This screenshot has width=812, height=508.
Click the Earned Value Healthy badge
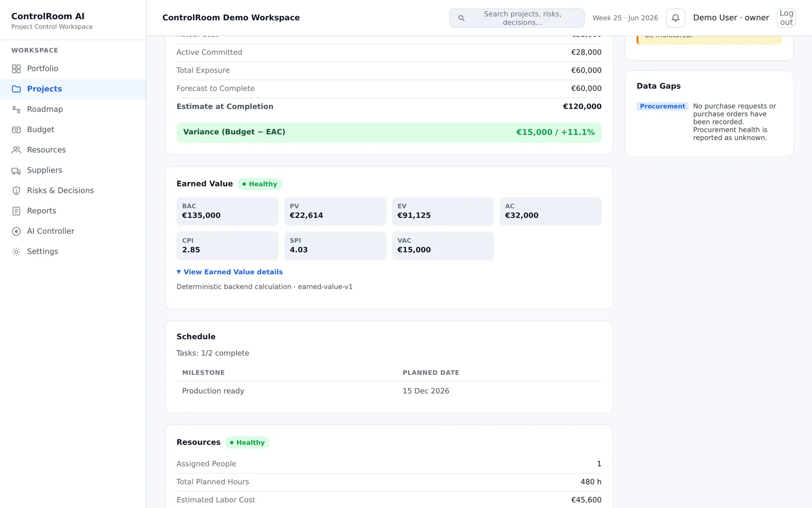tap(259, 184)
